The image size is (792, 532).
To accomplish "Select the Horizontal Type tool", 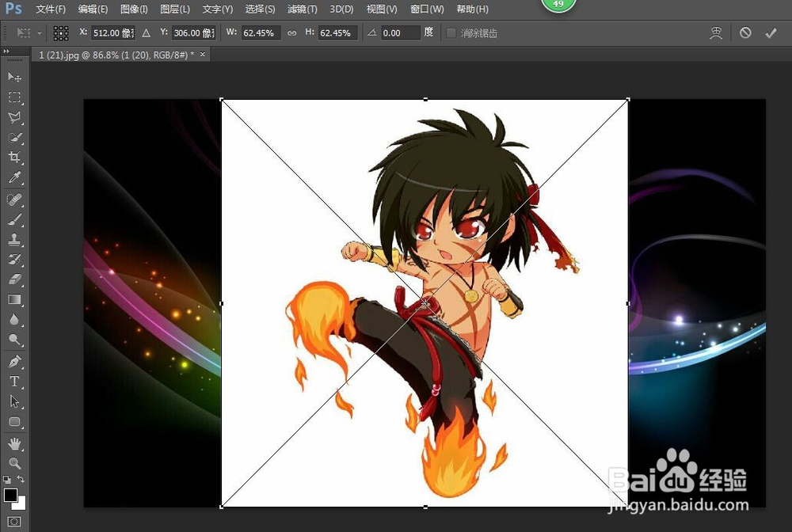I will click(x=14, y=382).
